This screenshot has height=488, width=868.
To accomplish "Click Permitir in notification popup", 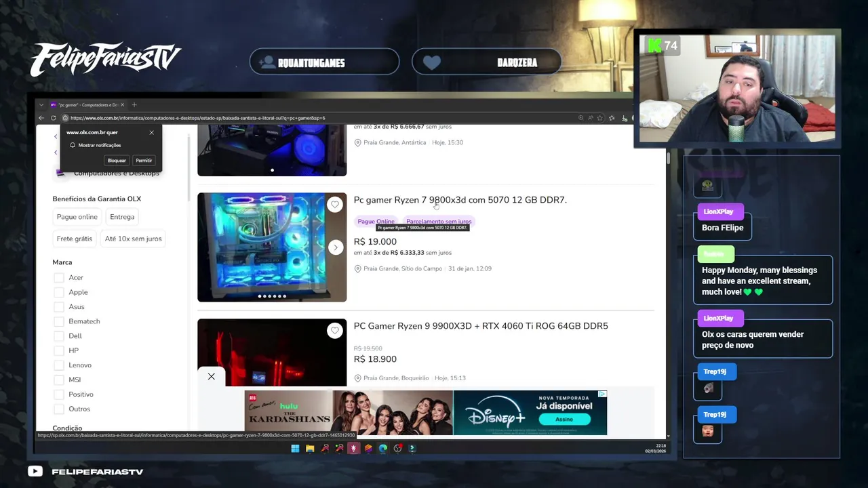I will [144, 161].
